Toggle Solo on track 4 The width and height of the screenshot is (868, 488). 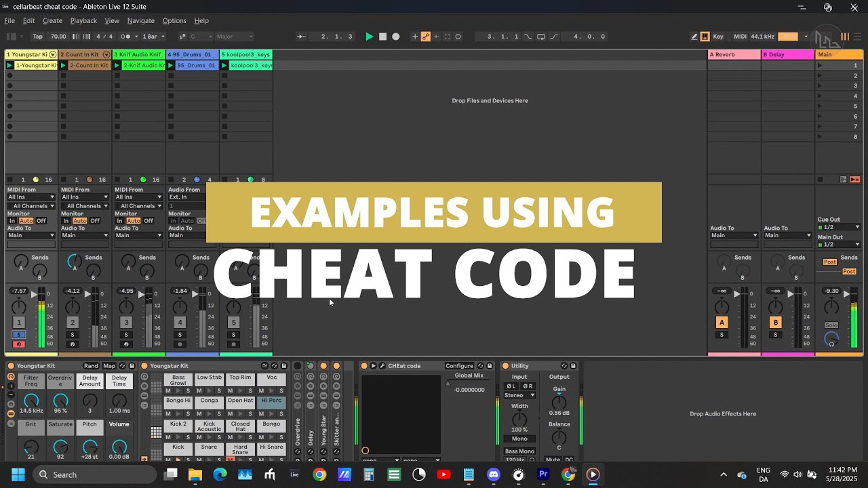pos(180,335)
